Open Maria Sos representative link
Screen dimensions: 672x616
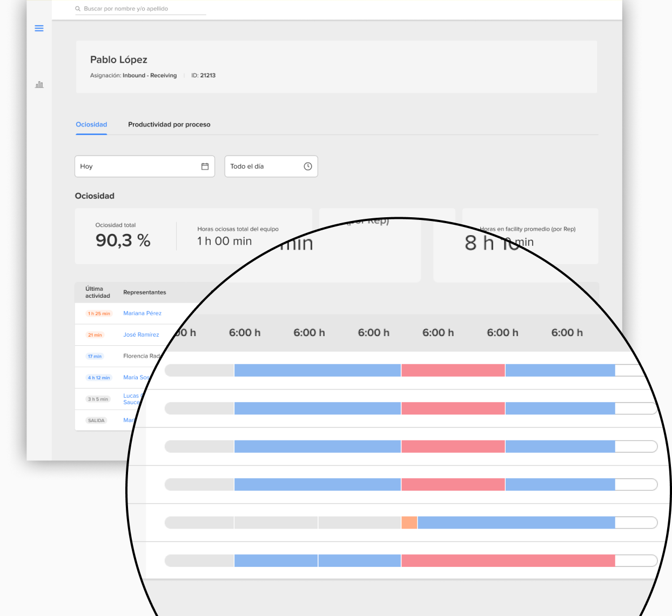point(136,377)
